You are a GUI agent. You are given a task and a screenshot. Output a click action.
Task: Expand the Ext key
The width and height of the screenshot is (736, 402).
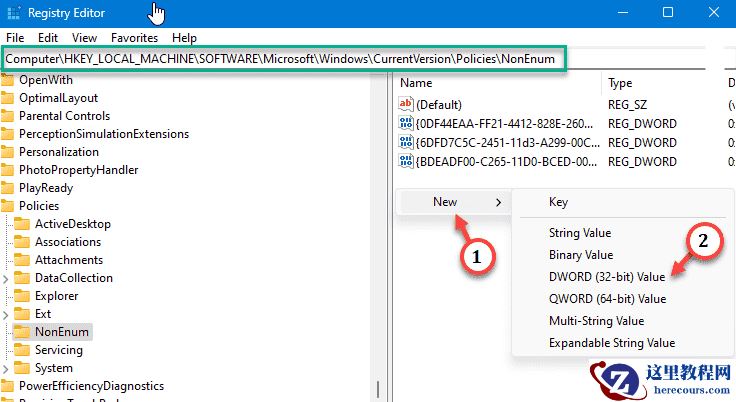pos(6,315)
